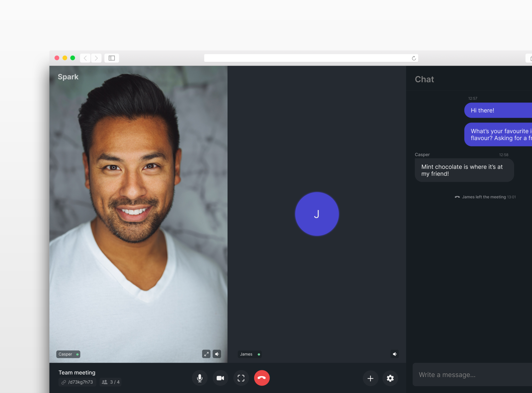Mute the speaker on Casper's video tile
The height and width of the screenshot is (393, 532).
pyautogui.click(x=217, y=354)
